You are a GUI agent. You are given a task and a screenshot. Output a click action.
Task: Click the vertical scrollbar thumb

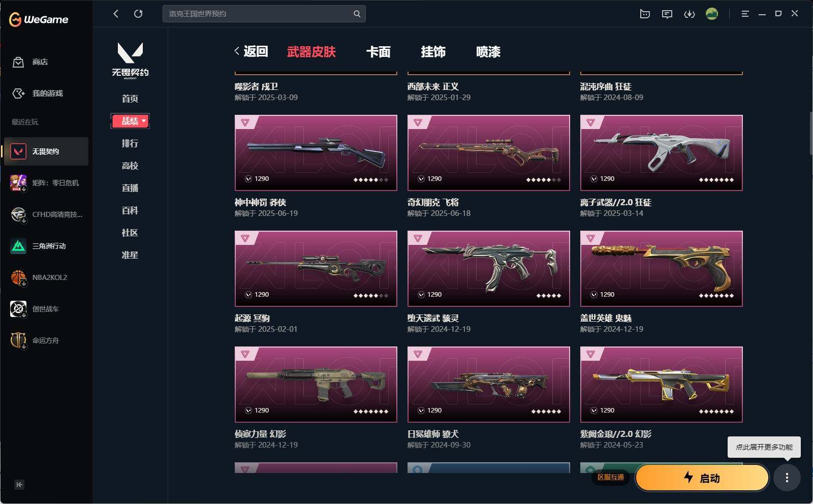811,133
